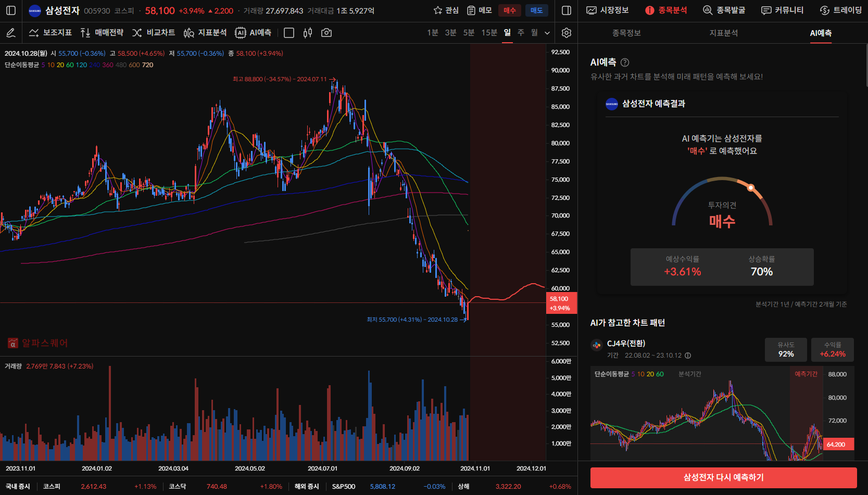Select 15분 timeframe
The height and width of the screenshot is (495, 868).
tap(489, 33)
